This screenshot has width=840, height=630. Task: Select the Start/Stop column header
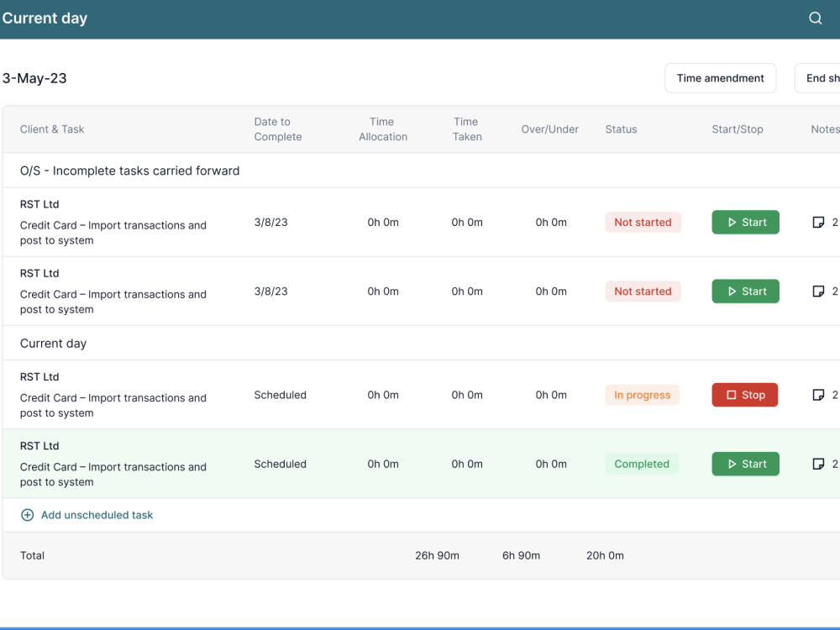pos(738,129)
